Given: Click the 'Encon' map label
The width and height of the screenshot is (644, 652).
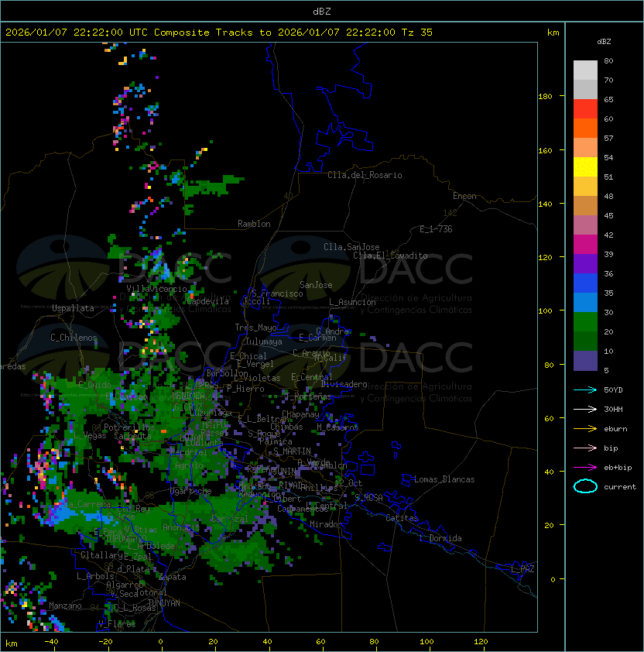Looking at the screenshot, I should 464,196.
